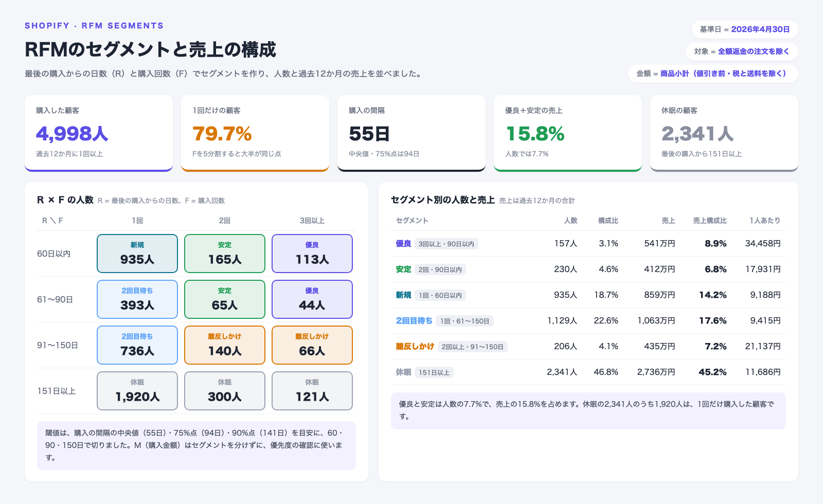Click the 優良 113人 grid cell
Screen dimensions: 823x504
pyautogui.click(x=312, y=254)
